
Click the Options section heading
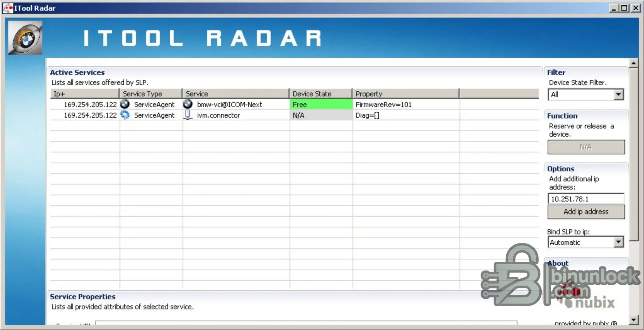click(561, 168)
